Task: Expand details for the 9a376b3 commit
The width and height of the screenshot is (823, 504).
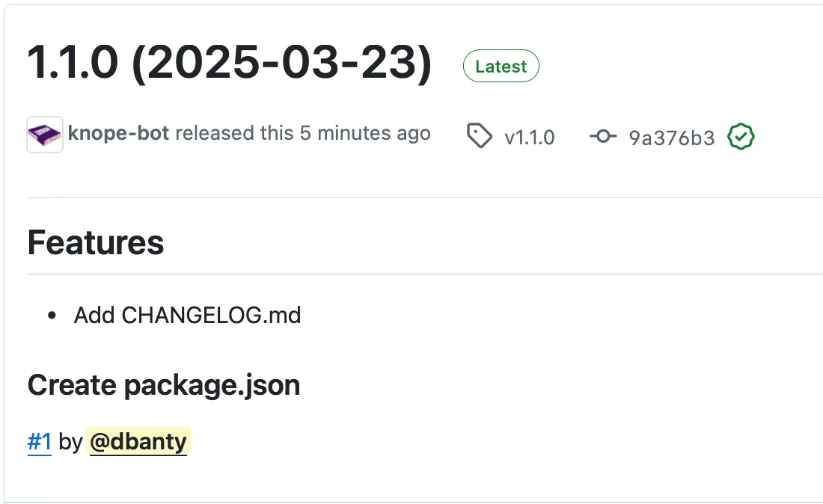Action: 670,137
